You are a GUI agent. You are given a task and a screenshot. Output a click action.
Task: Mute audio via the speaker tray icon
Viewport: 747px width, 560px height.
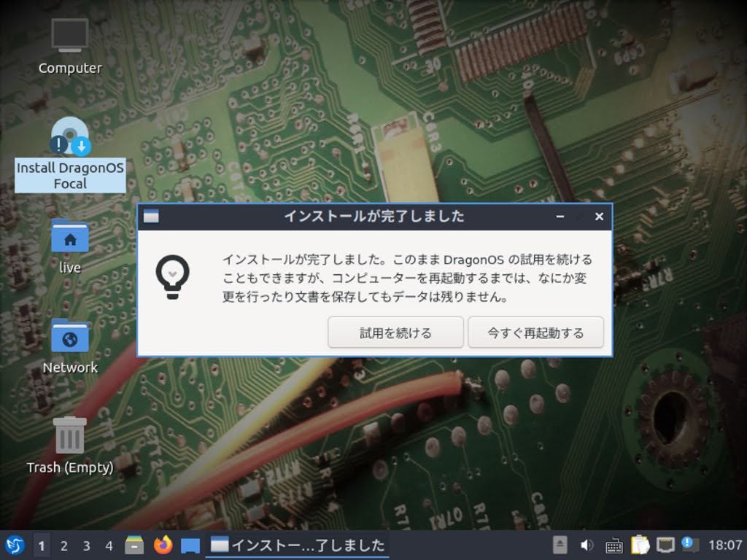pos(587,545)
